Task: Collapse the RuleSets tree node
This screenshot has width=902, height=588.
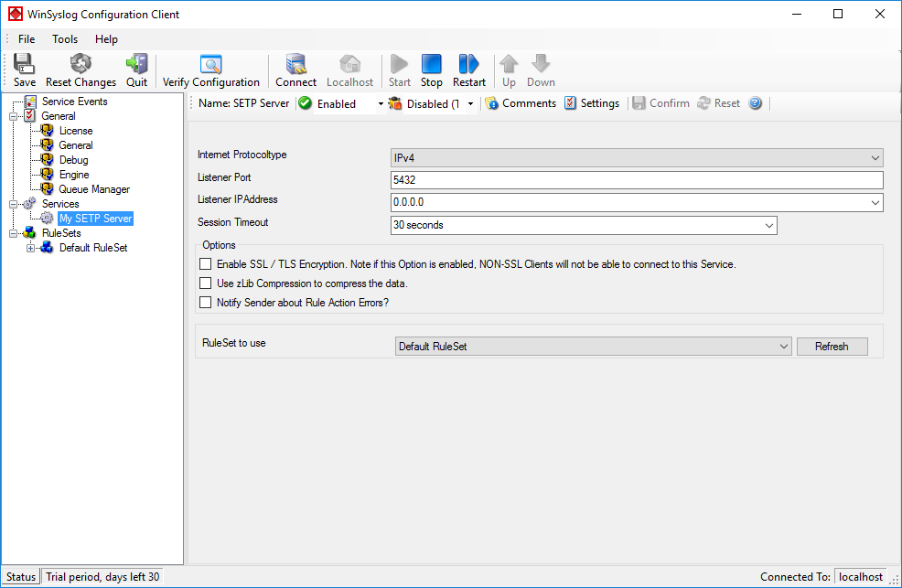Action: [x=13, y=233]
